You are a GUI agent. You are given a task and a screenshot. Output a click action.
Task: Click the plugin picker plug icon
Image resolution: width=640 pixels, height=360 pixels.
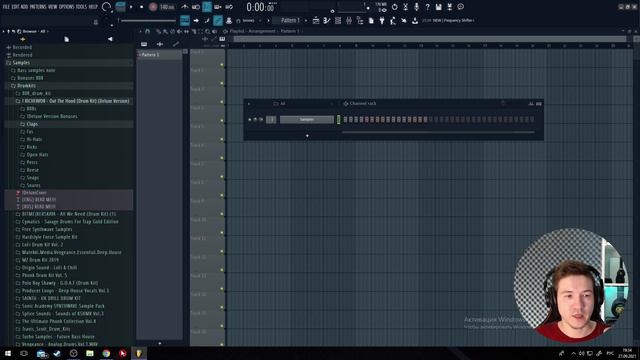(x=382, y=20)
